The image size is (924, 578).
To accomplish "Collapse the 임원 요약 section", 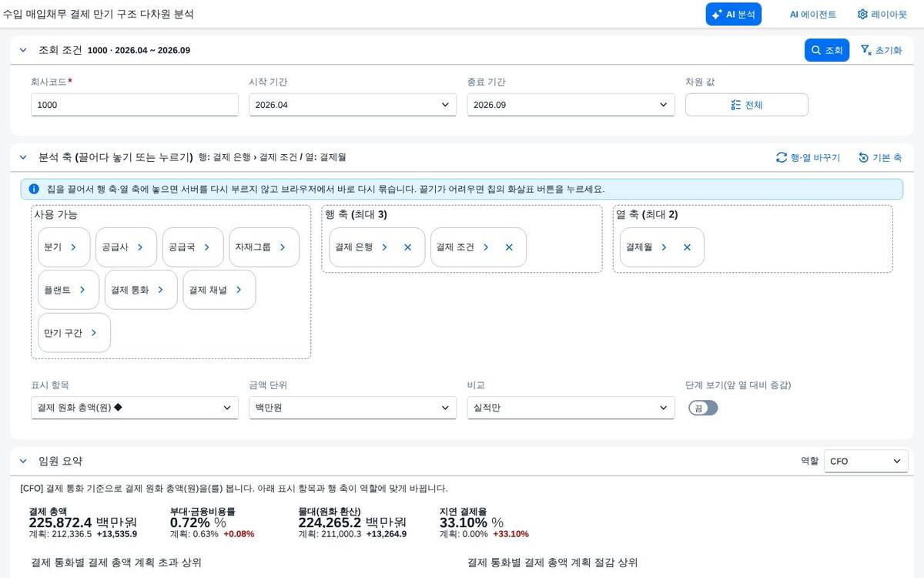I will pyautogui.click(x=22, y=461).
